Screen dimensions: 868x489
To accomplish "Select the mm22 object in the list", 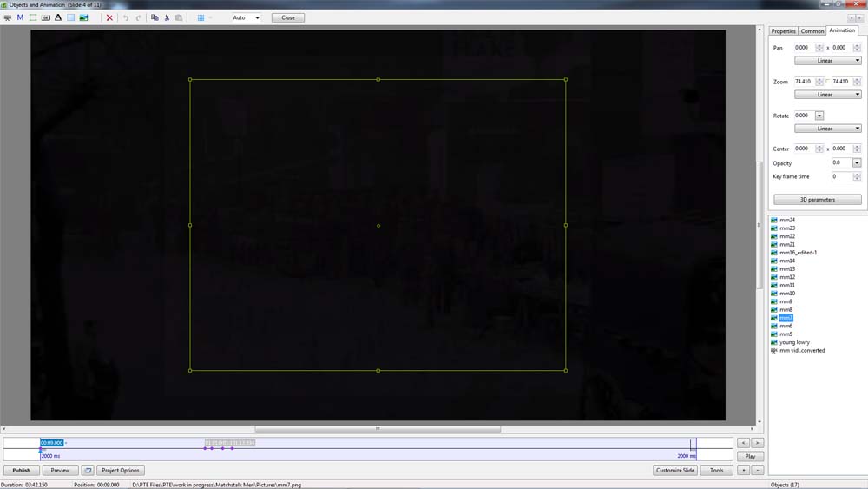I will click(x=787, y=236).
